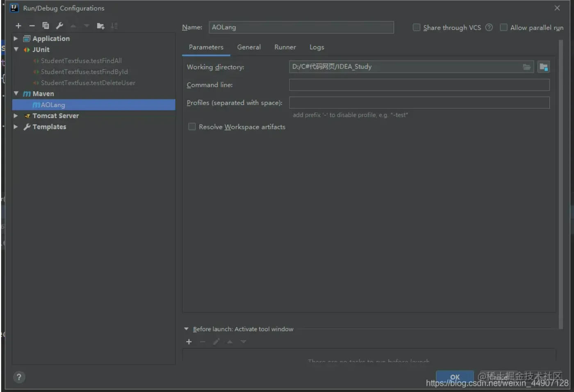The width and height of the screenshot is (574, 392).
Task: Select the AOLang Maven configuration
Action: click(94, 105)
